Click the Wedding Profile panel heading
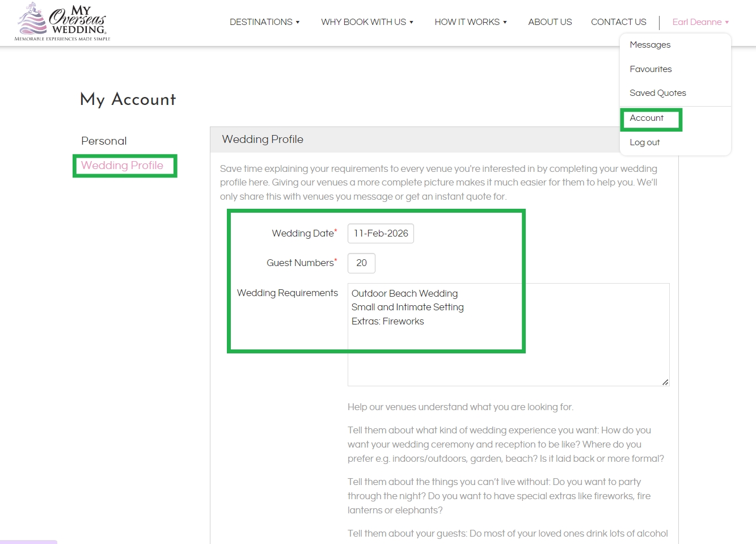Image resolution: width=756 pixels, height=544 pixels. pyautogui.click(x=263, y=139)
